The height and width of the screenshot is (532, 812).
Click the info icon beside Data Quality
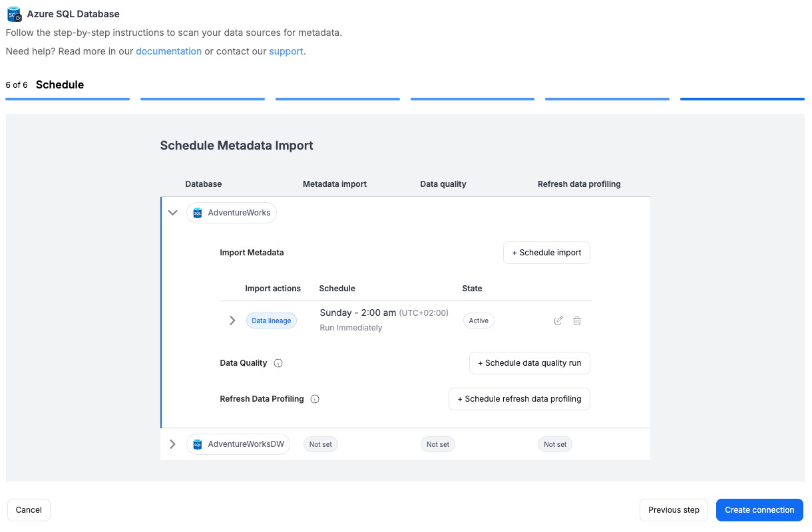point(278,363)
